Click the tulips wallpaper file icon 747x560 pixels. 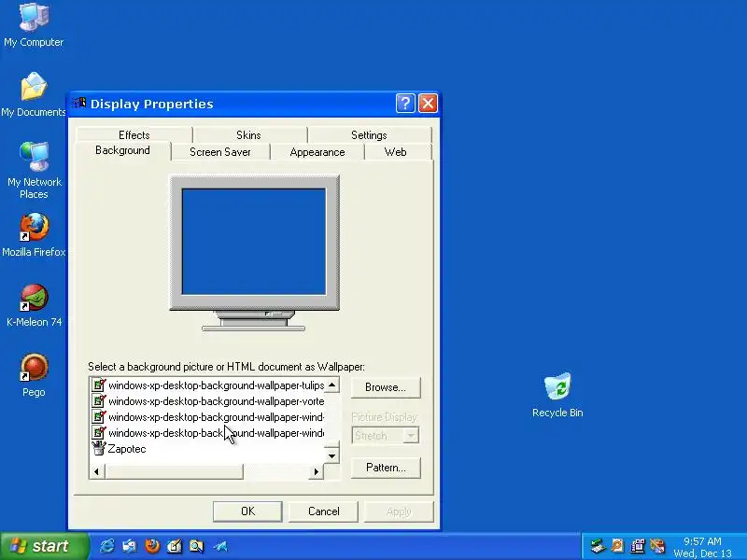coord(99,385)
